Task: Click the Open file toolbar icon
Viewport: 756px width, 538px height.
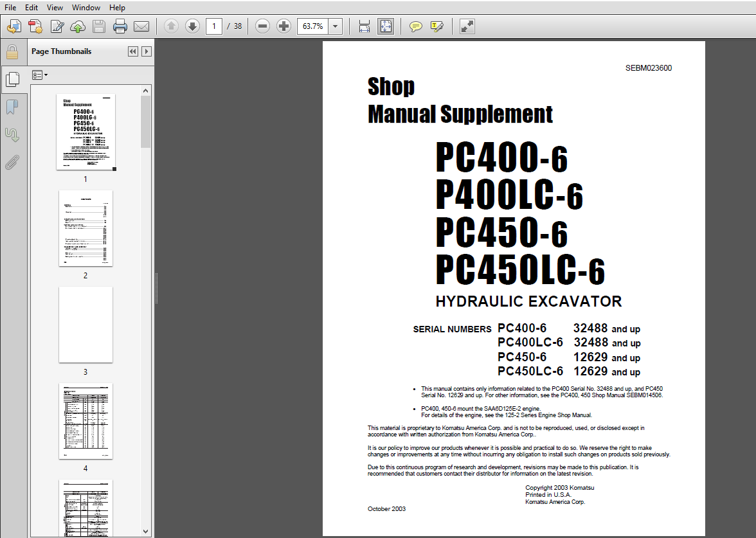Action: [14, 26]
